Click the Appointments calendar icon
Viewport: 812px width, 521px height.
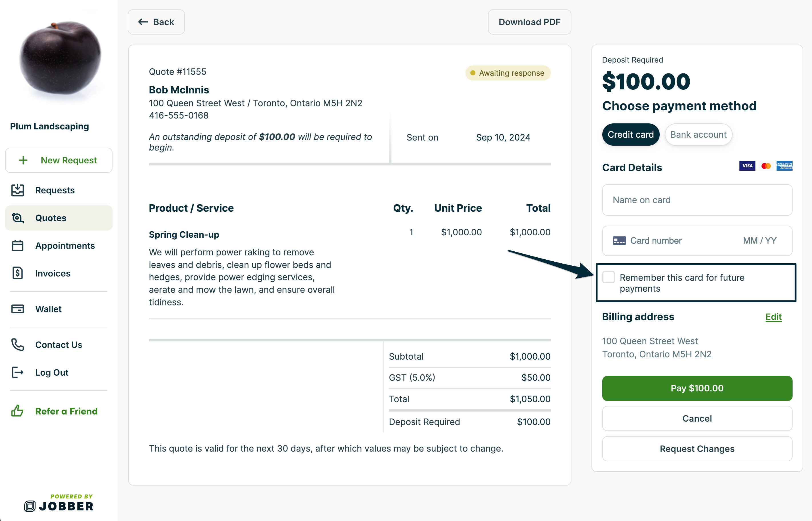pyautogui.click(x=18, y=246)
